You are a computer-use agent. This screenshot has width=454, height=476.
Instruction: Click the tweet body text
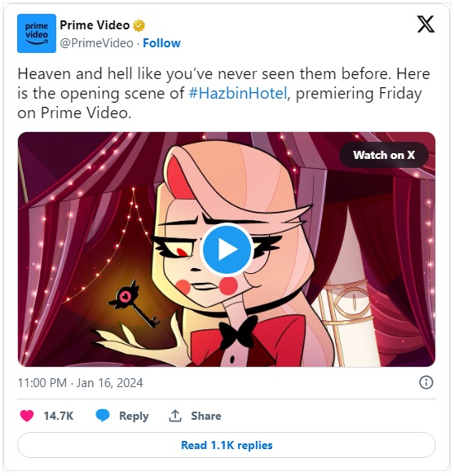[x=223, y=93]
